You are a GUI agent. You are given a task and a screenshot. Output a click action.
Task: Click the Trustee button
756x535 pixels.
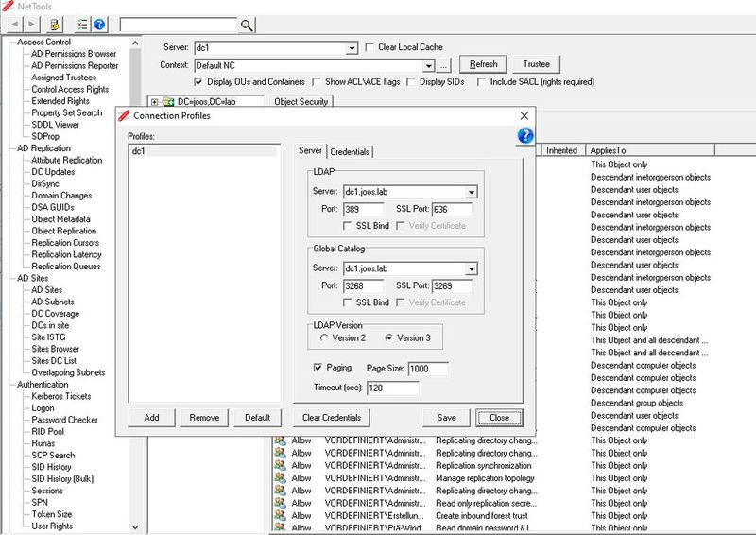pos(536,64)
